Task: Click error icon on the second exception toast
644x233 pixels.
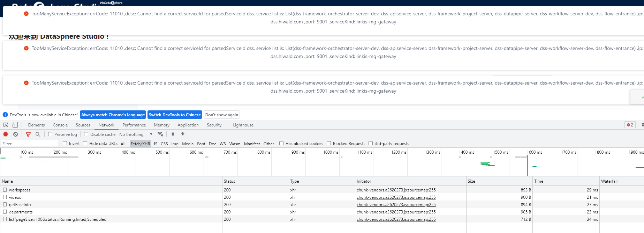Action: pos(26,48)
